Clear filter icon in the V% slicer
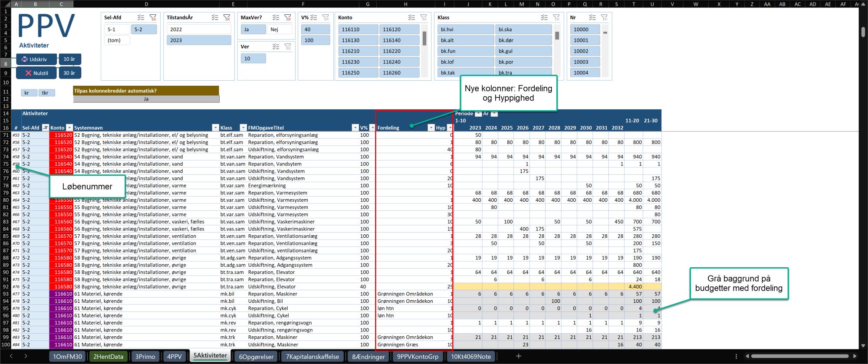868x364 pixels. pos(325,17)
